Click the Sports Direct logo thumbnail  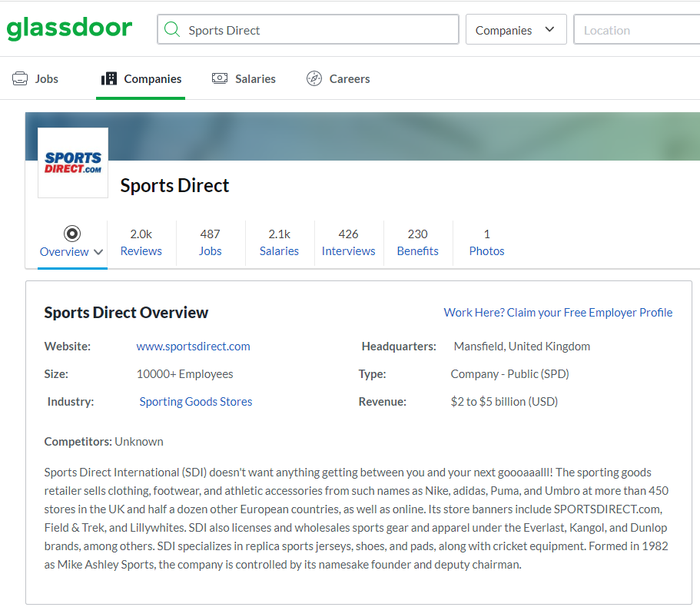[x=73, y=163]
